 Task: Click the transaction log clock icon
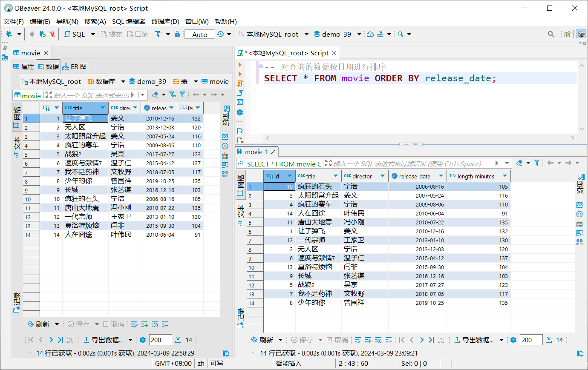(x=220, y=34)
